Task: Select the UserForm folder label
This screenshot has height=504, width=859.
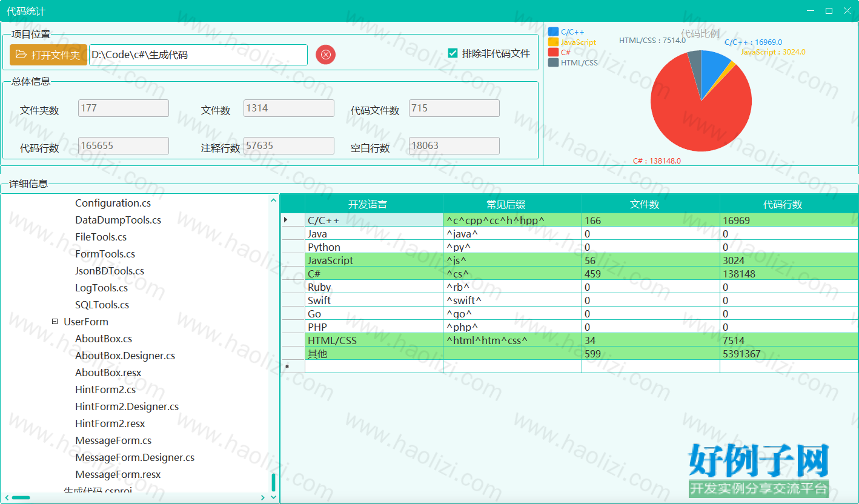Action: (86, 322)
